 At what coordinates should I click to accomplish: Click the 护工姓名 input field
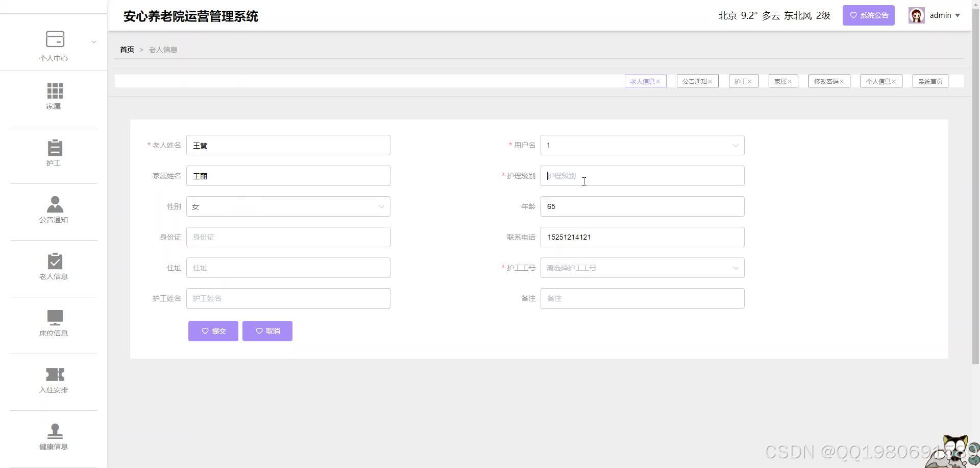click(288, 298)
